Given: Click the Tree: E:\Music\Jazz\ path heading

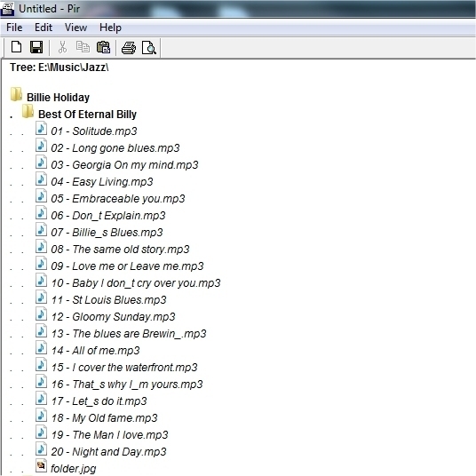Looking at the screenshot, I should (59, 67).
